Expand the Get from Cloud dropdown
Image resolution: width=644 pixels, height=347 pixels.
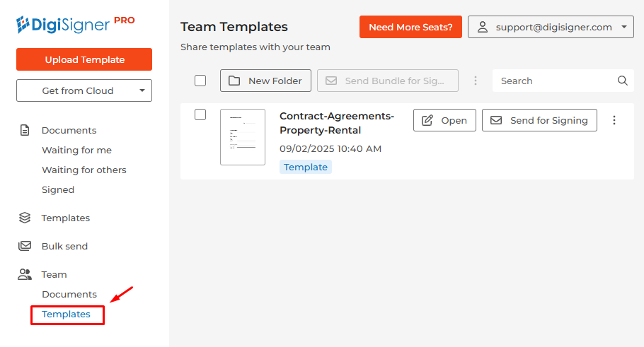click(x=84, y=90)
